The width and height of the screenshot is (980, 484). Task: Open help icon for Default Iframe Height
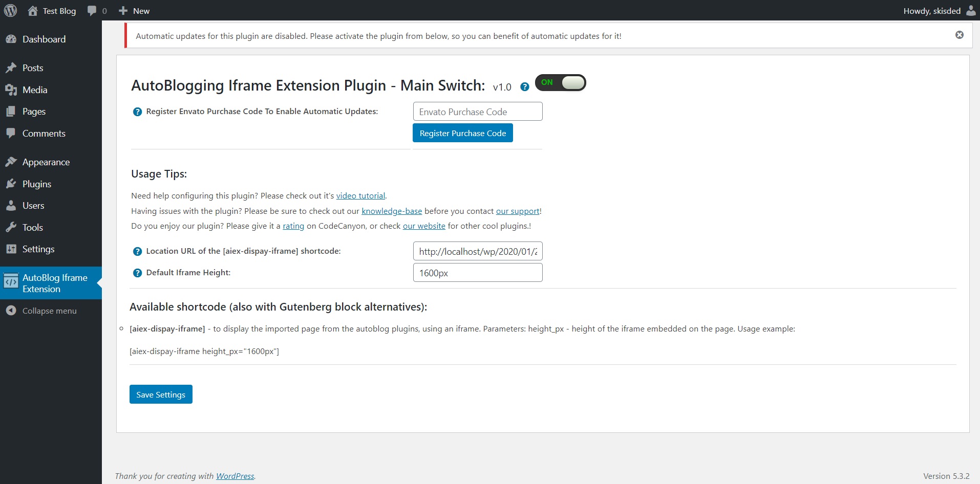(x=137, y=273)
